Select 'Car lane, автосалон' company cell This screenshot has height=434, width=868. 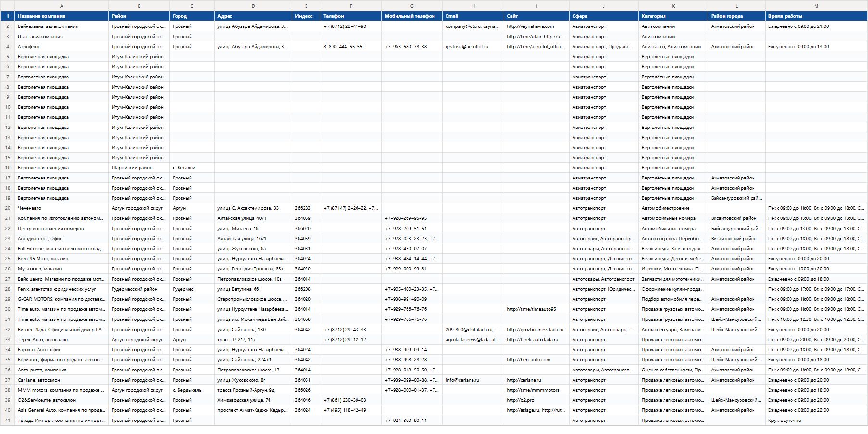pos(62,380)
